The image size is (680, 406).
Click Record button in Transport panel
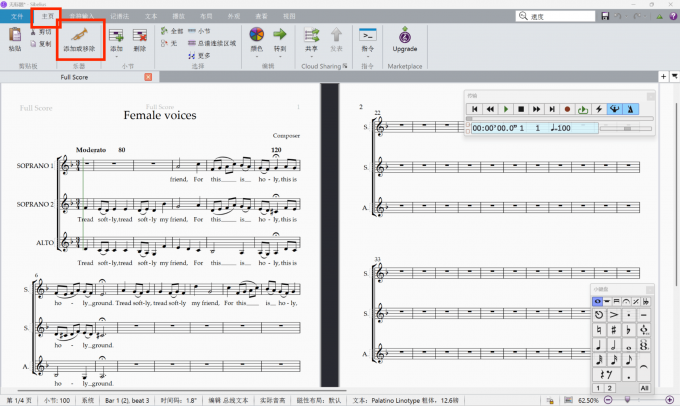[567, 109]
